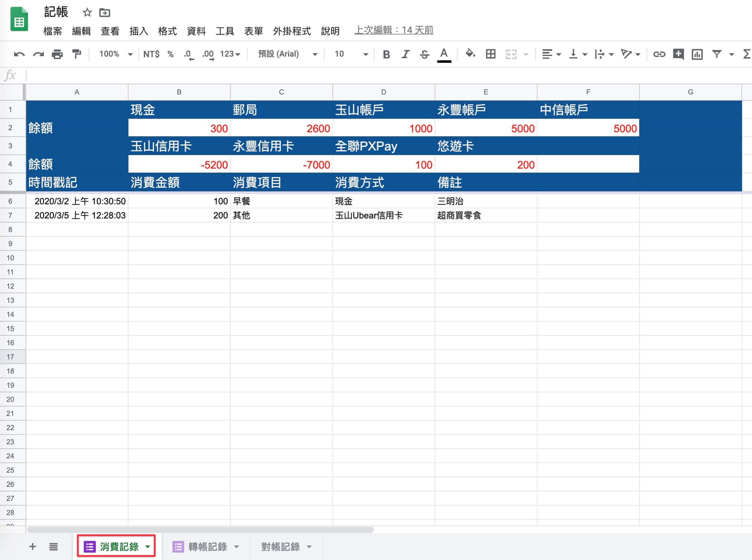752x560 pixels.
Task: Click the insert link icon
Action: click(659, 54)
